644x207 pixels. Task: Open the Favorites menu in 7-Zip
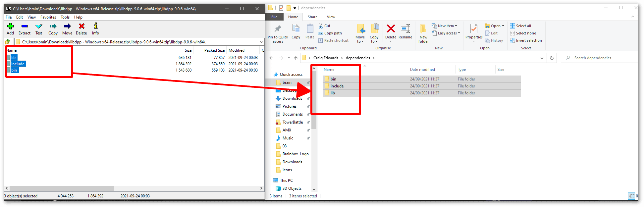click(x=48, y=17)
